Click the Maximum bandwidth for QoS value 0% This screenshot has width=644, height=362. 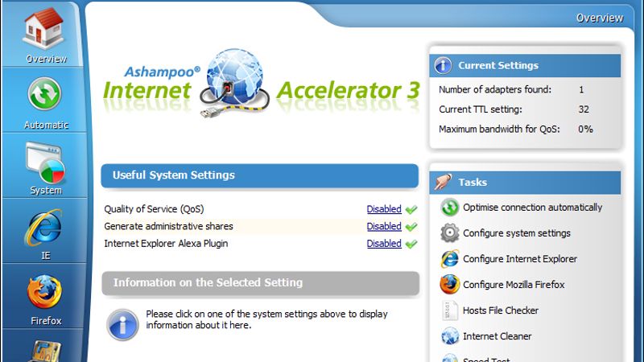(585, 129)
